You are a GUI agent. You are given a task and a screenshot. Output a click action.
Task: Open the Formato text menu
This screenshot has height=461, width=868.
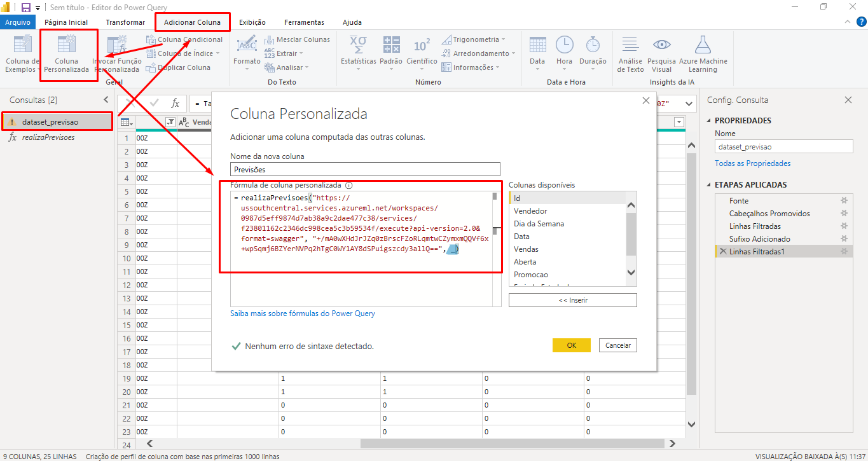[247, 54]
